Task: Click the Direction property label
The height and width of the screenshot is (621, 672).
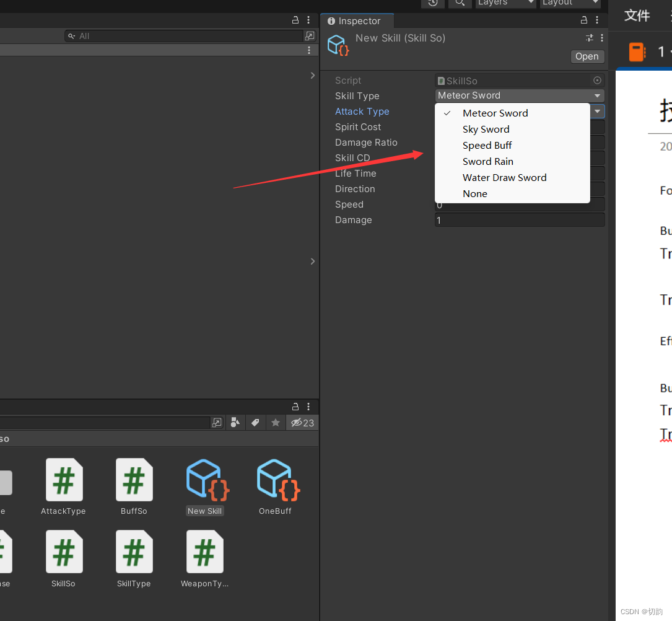Action: point(355,189)
